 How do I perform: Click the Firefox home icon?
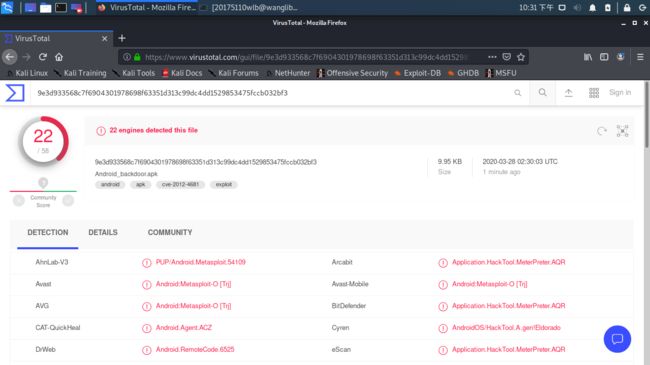point(59,57)
